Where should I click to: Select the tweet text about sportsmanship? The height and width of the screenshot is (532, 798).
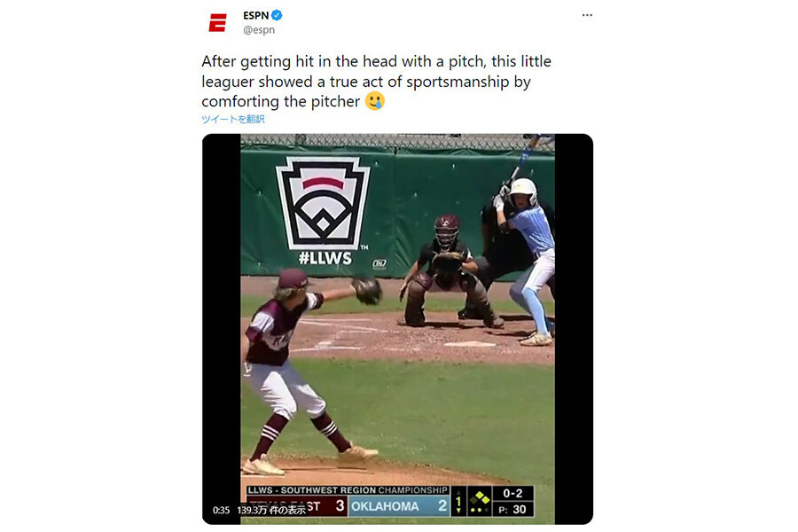click(x=376, y=82)
